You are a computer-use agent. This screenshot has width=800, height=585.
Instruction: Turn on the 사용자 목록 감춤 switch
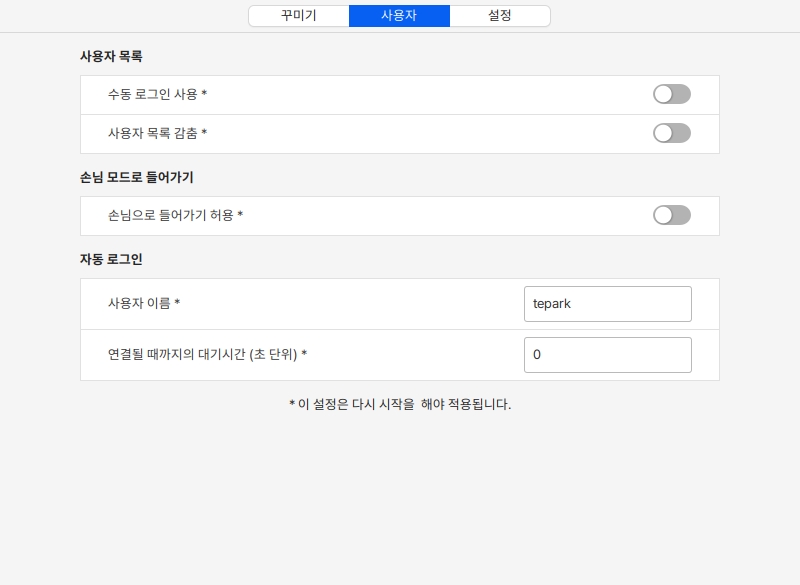(671, 133)
